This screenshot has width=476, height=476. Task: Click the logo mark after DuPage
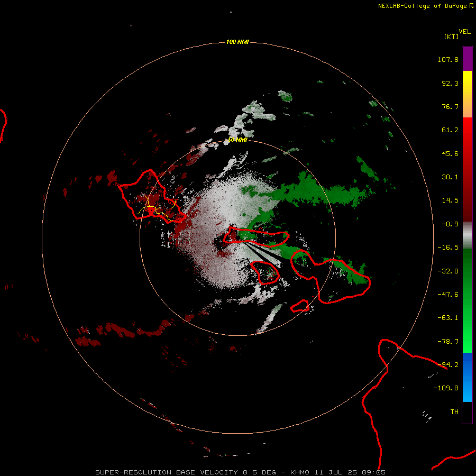tap(471, 6)
